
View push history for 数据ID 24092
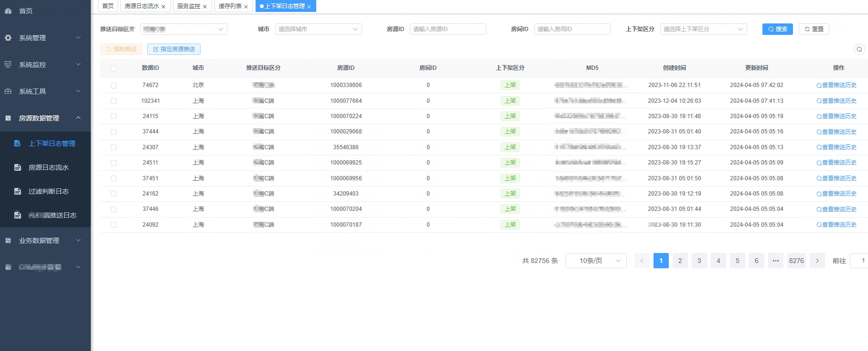(836, 225)
